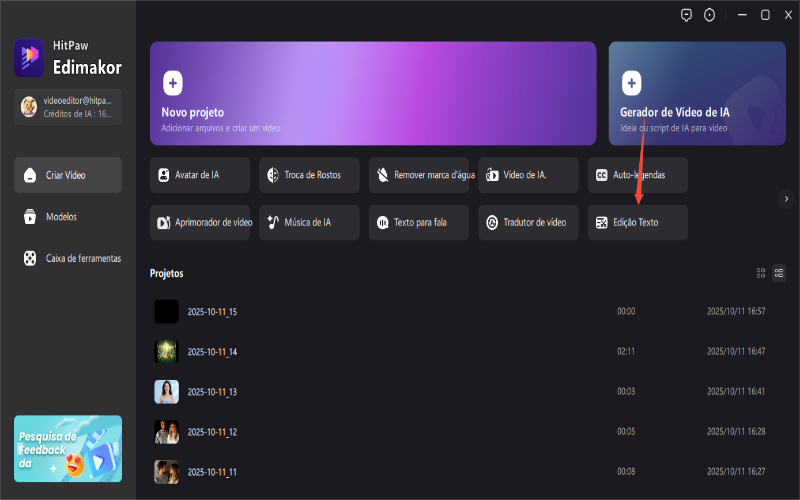Click the date 2025/10/11 16:57
Screen dimensions: 800x500
[736, 311]
